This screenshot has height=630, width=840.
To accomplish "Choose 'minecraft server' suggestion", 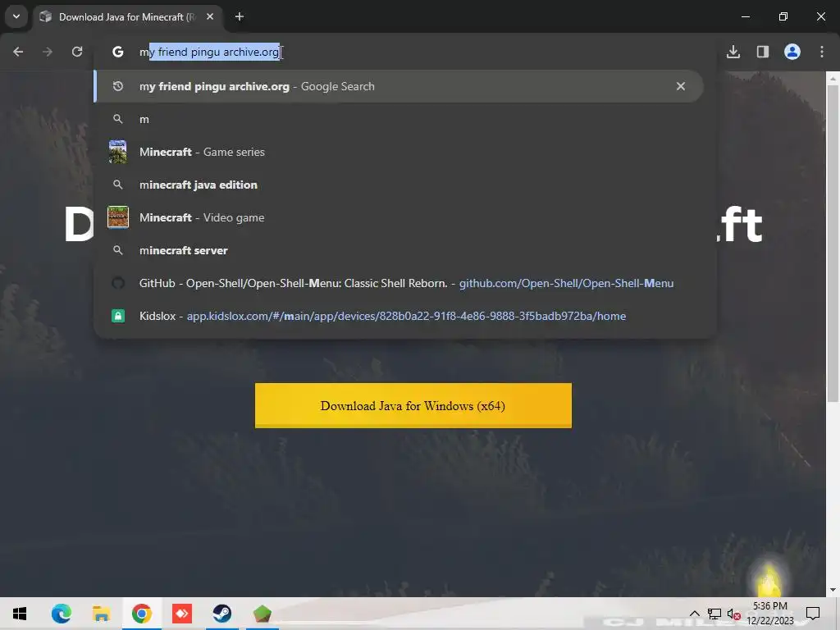I will click(399, 250).
